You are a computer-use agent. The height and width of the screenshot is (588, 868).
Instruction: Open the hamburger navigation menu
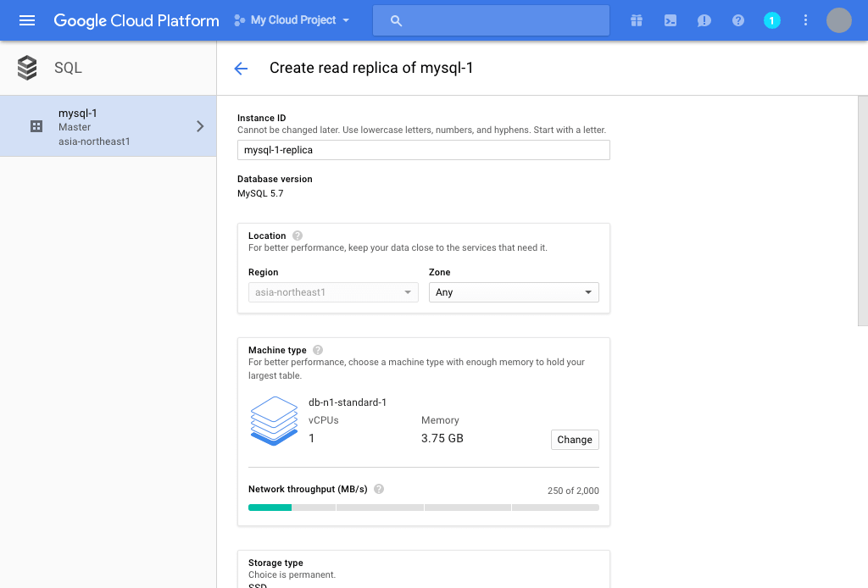(x=26, y=20)
